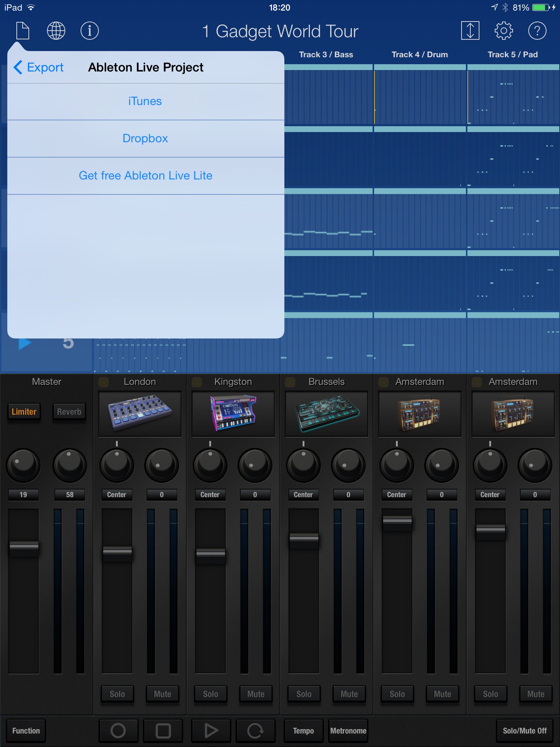This screenshot has width=560, height=747.
Task: Click Track 5 Pad first scene clip
Action: 513,95
